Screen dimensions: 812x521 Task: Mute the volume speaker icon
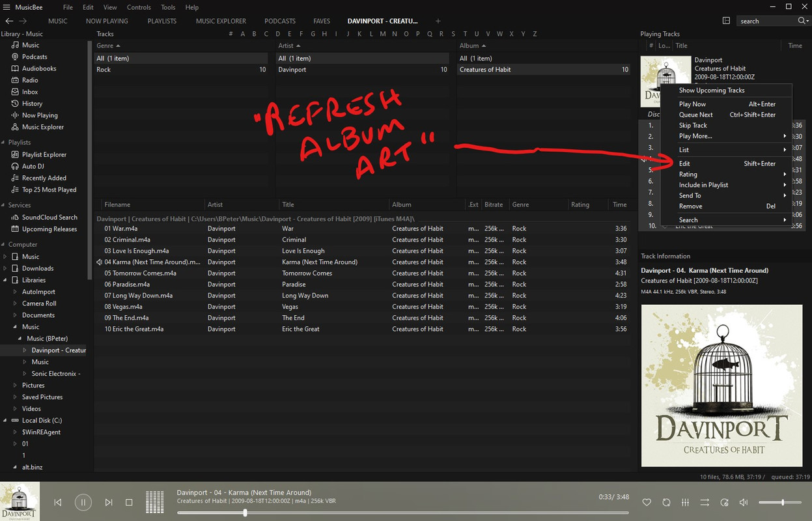point(744,502)
